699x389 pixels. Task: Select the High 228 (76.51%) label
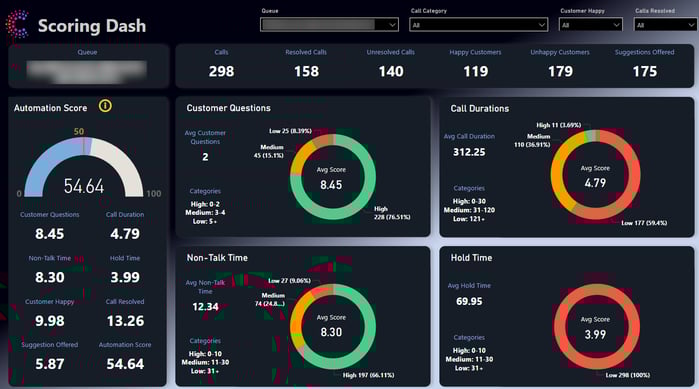pos(392,213)
